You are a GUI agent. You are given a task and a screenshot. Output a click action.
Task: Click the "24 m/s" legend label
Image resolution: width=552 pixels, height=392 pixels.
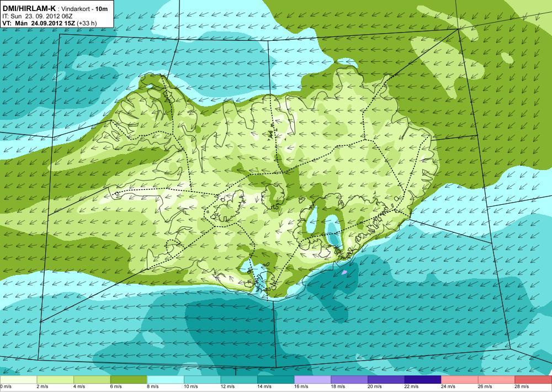point(448,386)
